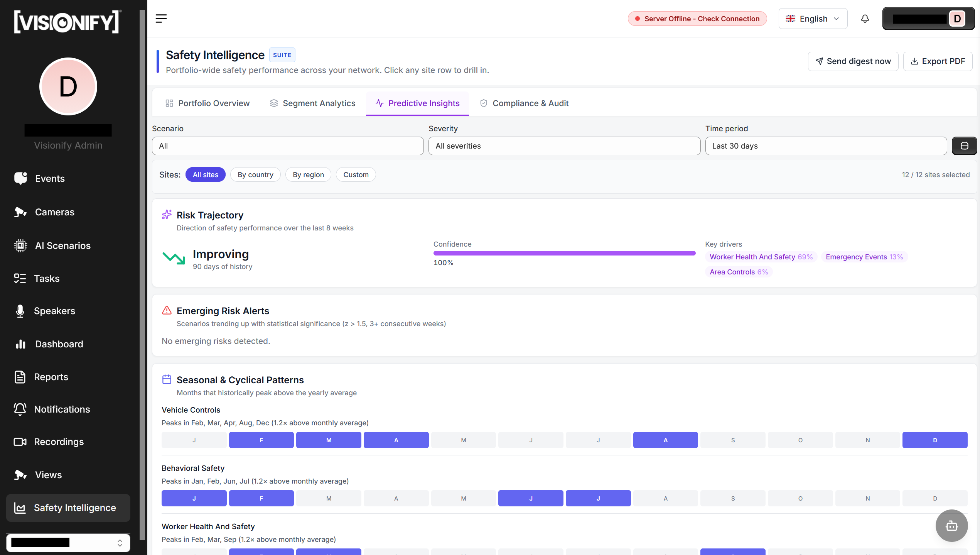
Task: Click the large D profile avatar in sidebar
Action: [68, 86]
